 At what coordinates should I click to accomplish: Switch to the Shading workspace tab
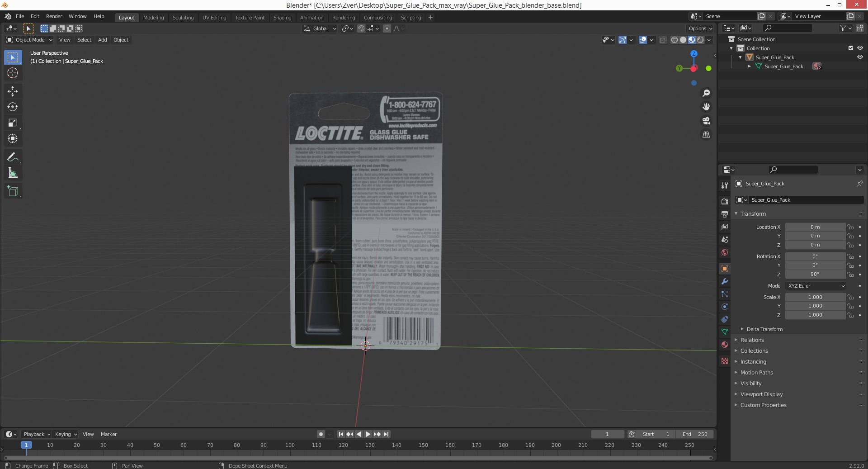pos(282,18)
